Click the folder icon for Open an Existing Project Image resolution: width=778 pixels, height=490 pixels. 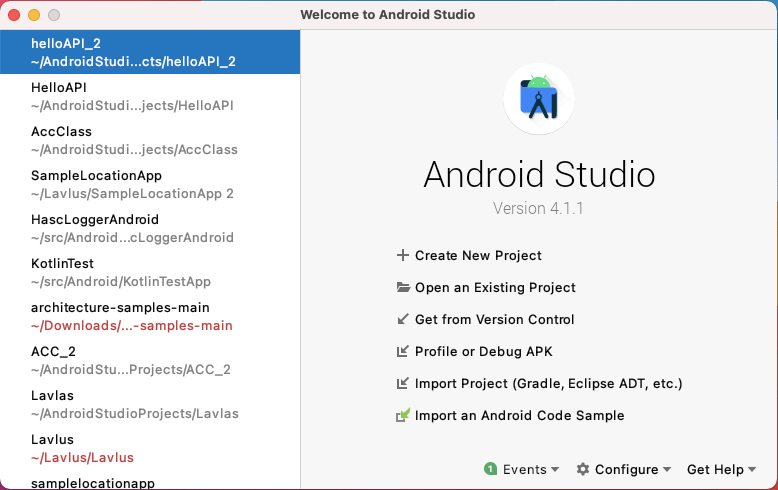point(403,287)
